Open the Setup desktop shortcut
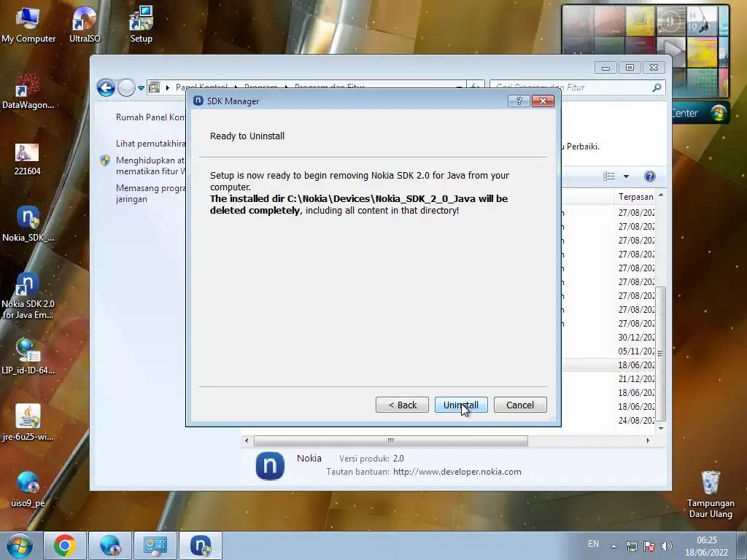Viewport: 747px width, 560px height. click(x=141, y=25)
